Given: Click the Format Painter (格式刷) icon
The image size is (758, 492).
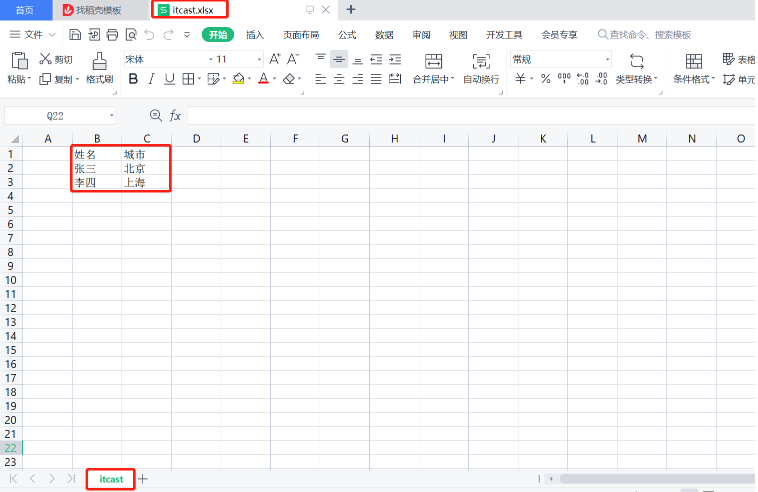Looking at the screenshot, I should tap(99, 61).
